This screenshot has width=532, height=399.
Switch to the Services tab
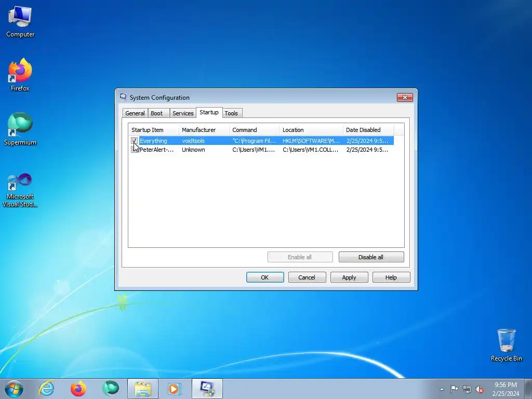pos(183,113)
